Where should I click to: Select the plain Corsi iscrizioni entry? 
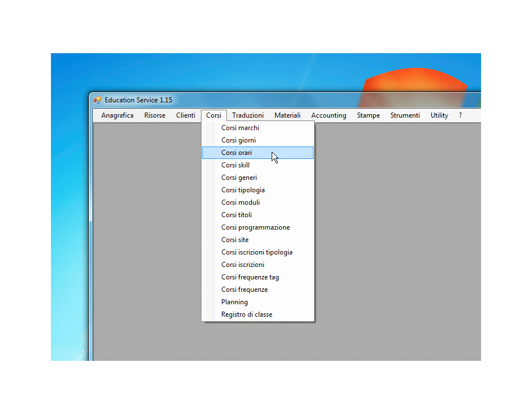click(258, 265)
